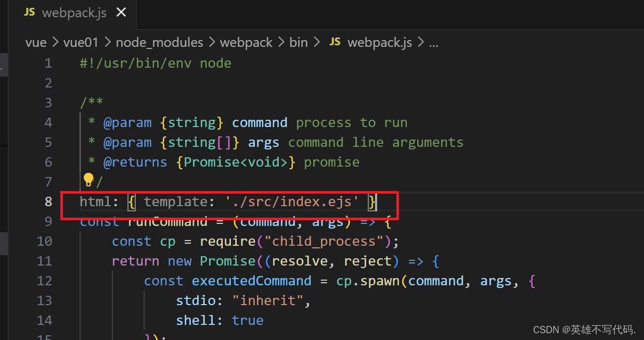644x340 pixels.
Task: Expand the chevron after vue in the breadcrumbs
Action: [54, 43]
